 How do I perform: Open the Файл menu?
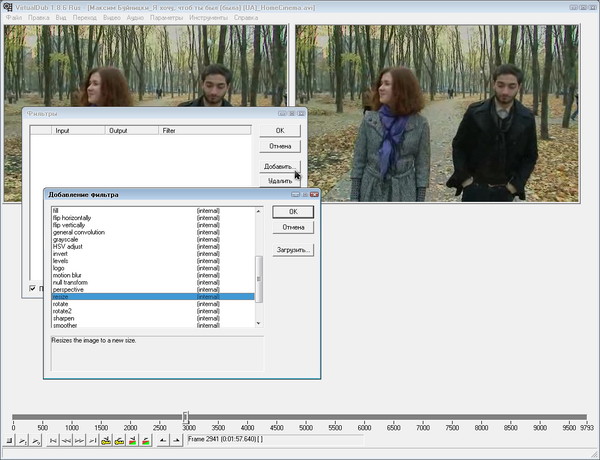(14, 18)
